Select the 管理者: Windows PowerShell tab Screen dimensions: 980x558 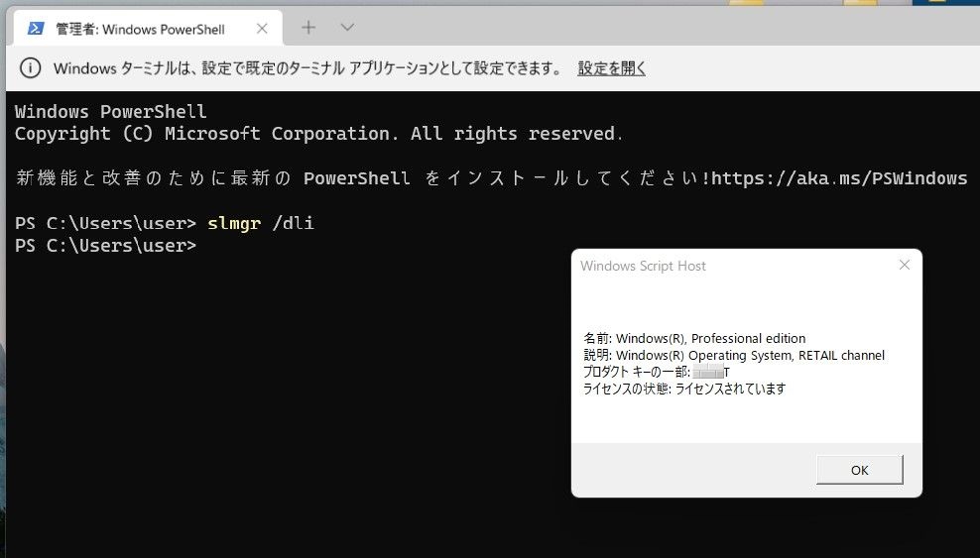148,28
